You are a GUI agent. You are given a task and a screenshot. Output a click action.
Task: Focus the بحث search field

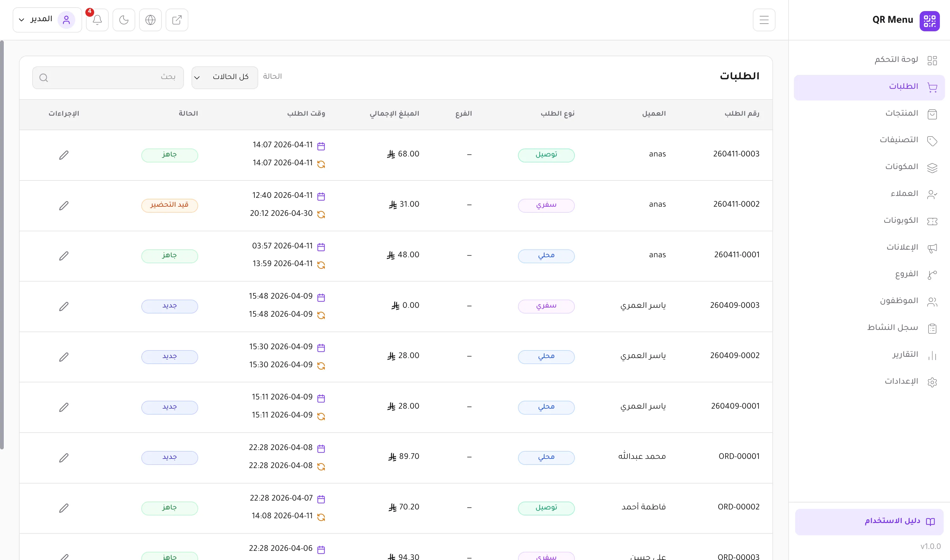click(x=108, y=78)
